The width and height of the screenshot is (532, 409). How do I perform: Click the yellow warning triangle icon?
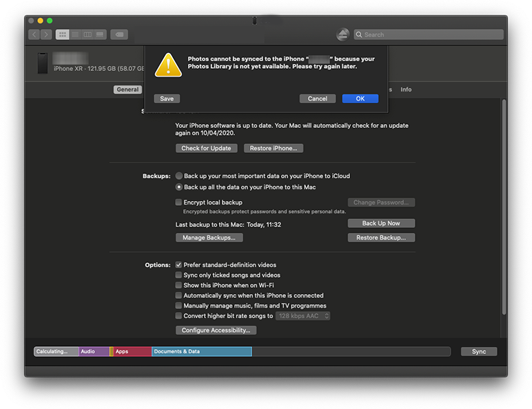pos(168,65)
